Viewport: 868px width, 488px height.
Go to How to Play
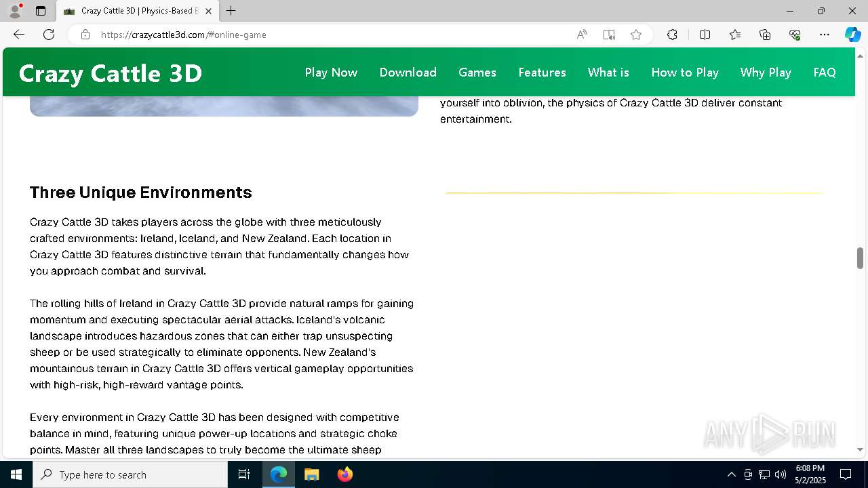click(685, 73)
